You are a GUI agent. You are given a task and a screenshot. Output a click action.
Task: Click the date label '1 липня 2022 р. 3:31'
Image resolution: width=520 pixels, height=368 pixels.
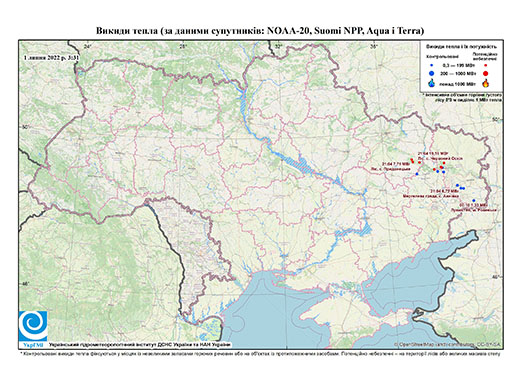tap(52, 58)
